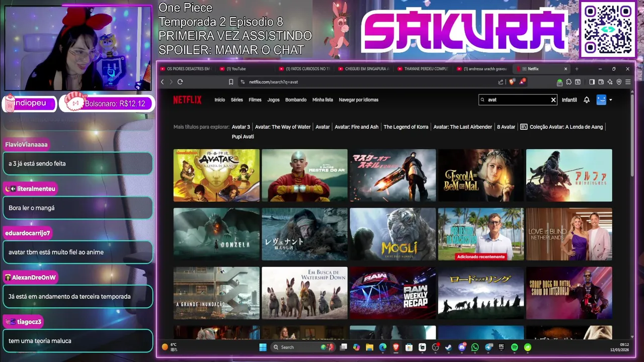Screen dimensions: 644x362
Task: Clear the Netflix search with the X
Action: (553, 100)
